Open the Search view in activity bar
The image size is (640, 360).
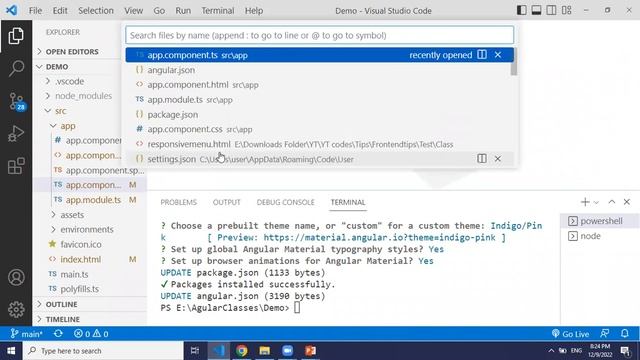click(16, 68)
